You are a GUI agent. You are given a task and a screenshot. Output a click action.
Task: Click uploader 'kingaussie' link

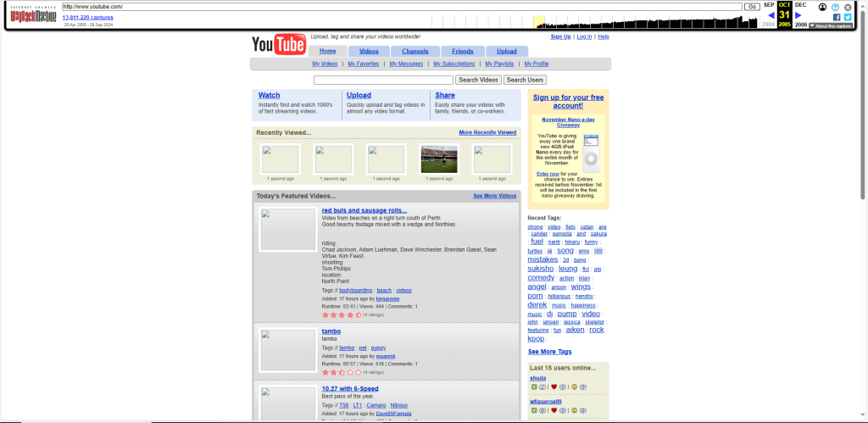coord(387,298)
